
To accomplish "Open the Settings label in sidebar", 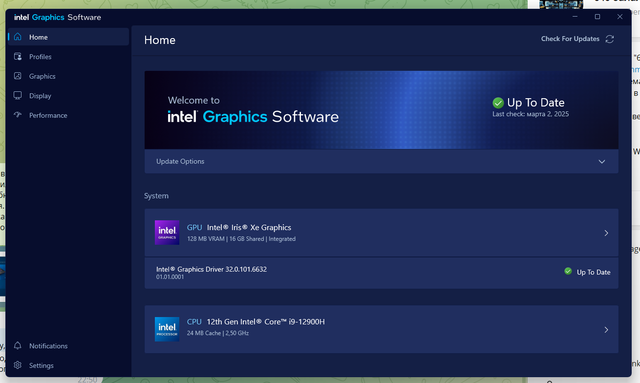I will (x=41, y=365).
